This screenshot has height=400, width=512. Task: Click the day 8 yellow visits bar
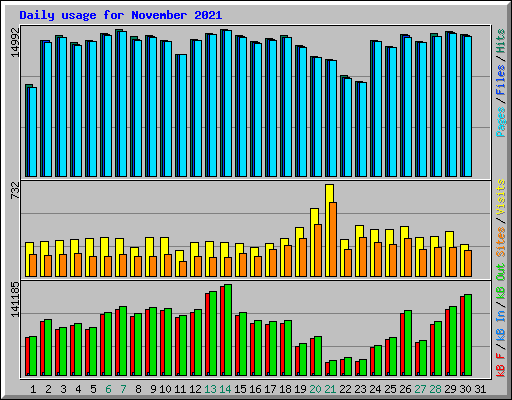pyautogui.click(x=134, y=262)
